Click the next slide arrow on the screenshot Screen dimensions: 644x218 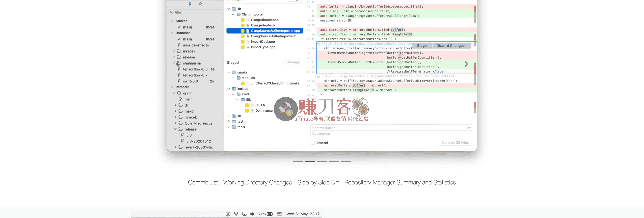466,64
